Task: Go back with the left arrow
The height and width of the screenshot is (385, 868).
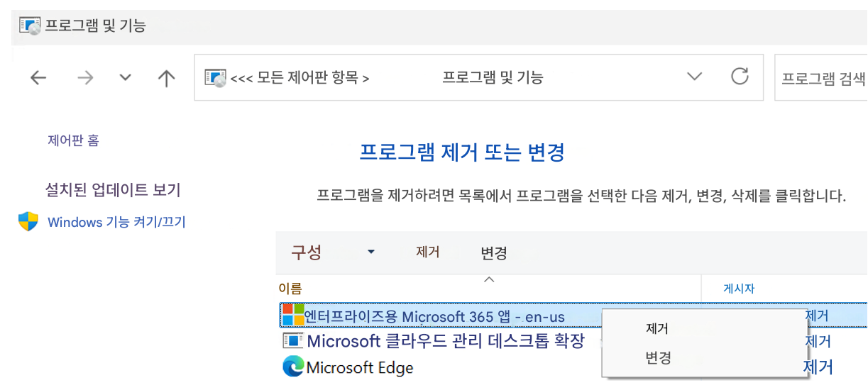Action: pos(38,78)
